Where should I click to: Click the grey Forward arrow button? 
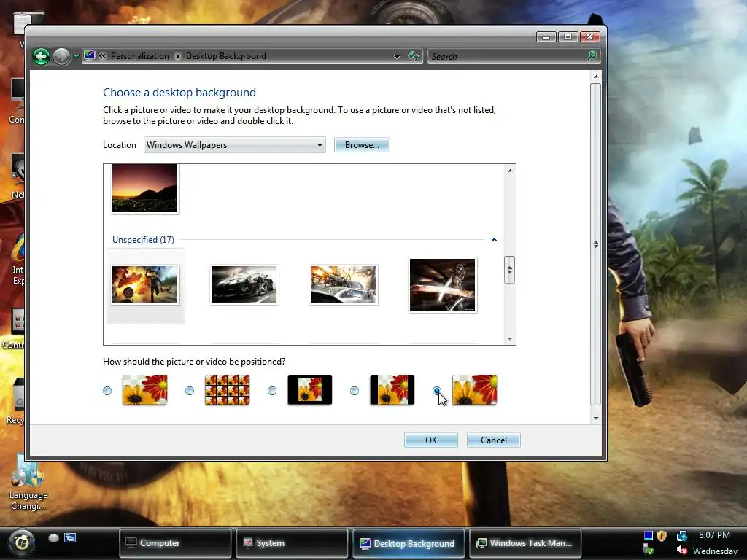coord(61,56)
